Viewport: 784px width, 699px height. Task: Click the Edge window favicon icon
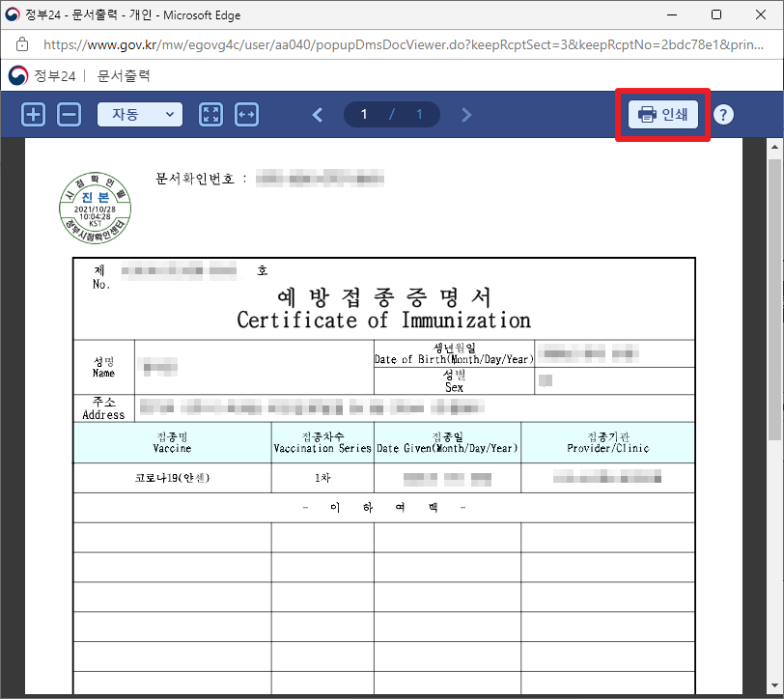(12, 14)
